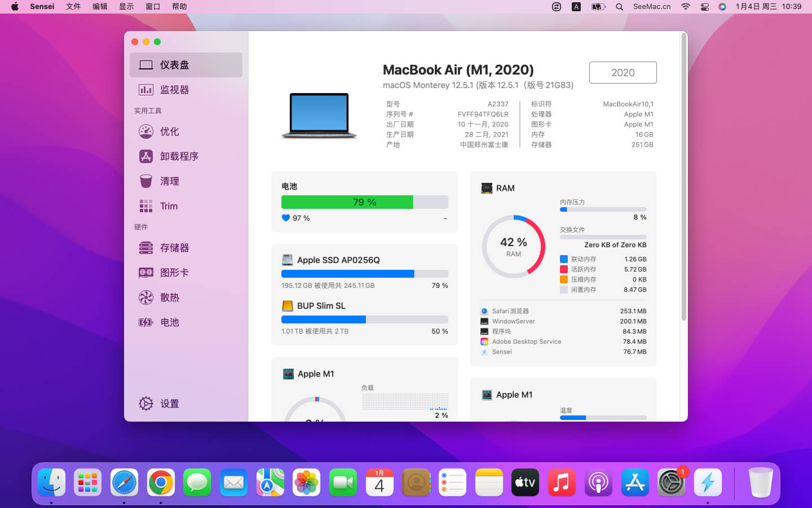Click the RAM chip icon
The image size is (812, 508).
[x=487, y=188]
